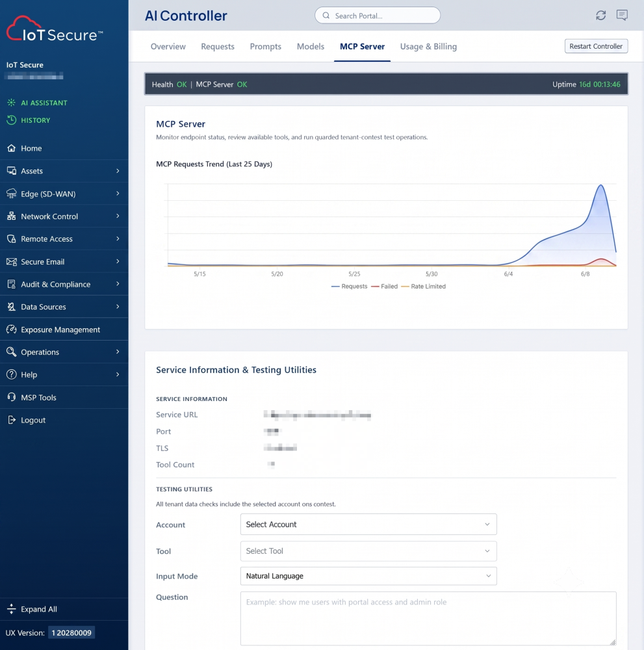Toggle the Failed series in legend

pyautogui.click(x=384, y=287)
